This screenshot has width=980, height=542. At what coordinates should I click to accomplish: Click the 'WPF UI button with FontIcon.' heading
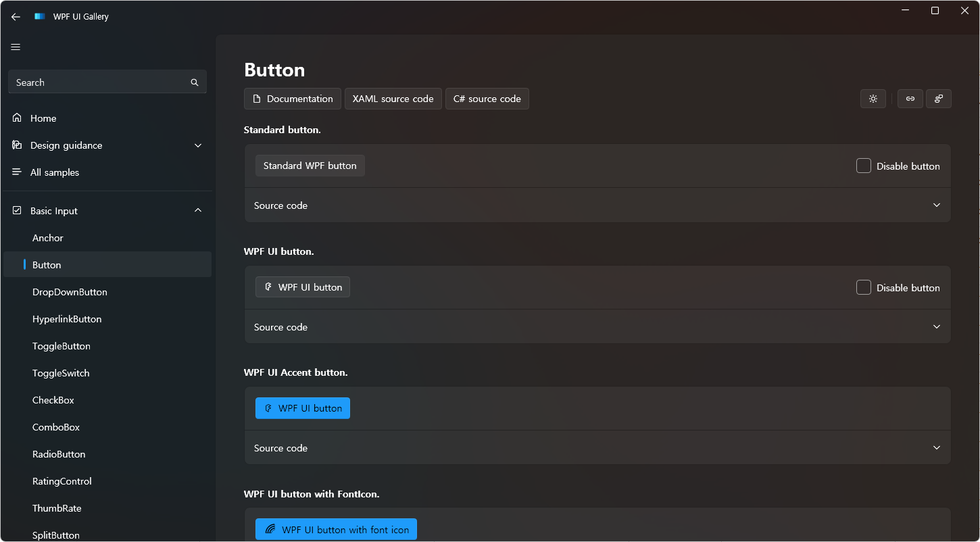point(312,494)
